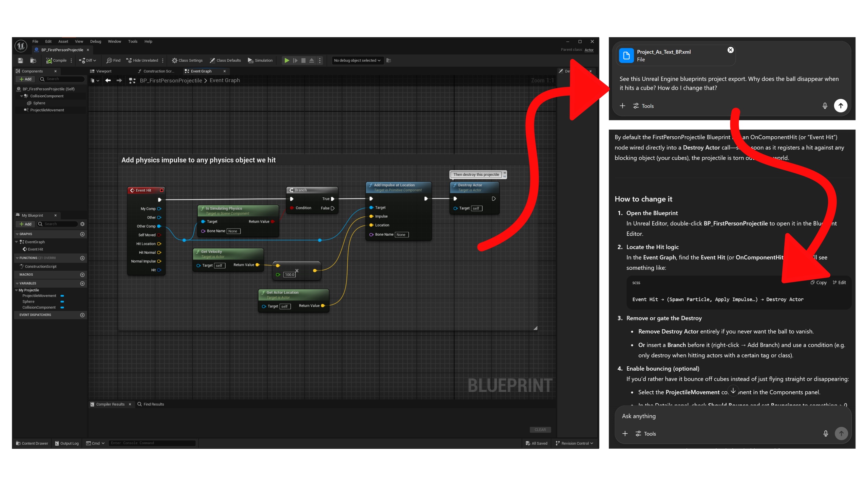Open the Debug menu
The width and height of the screenshot is (868, 488).
click(x=96, y=41)
